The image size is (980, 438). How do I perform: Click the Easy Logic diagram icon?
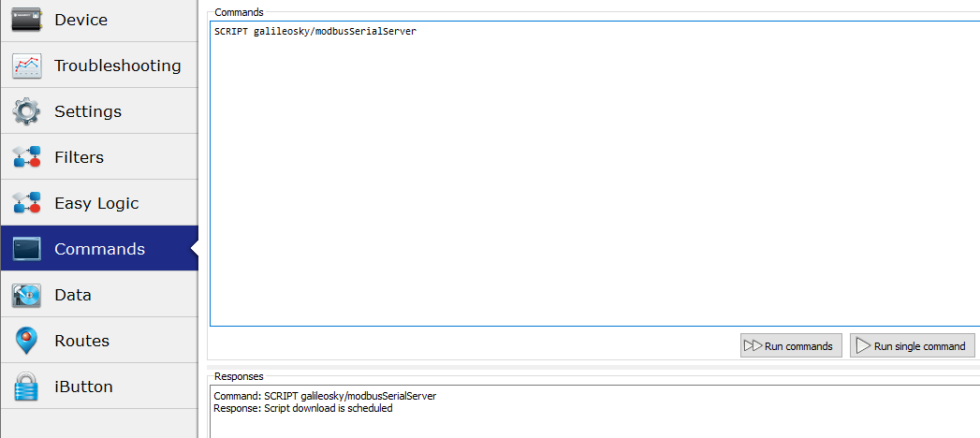point(26,203)
